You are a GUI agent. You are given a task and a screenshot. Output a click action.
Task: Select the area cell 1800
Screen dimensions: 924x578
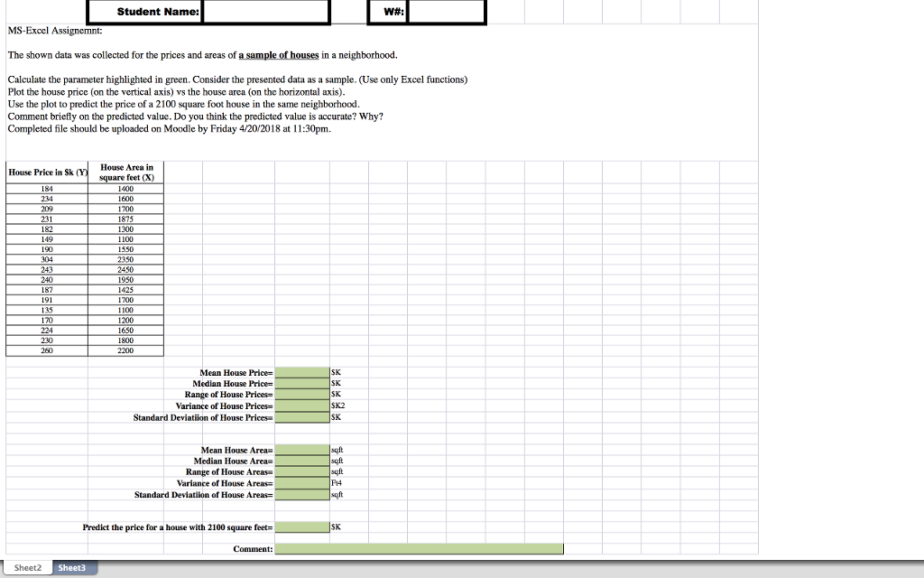coord(126,340)
